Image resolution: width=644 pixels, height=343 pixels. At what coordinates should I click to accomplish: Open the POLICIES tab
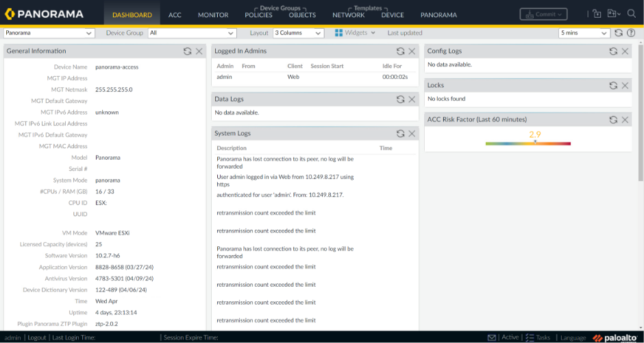258,15
